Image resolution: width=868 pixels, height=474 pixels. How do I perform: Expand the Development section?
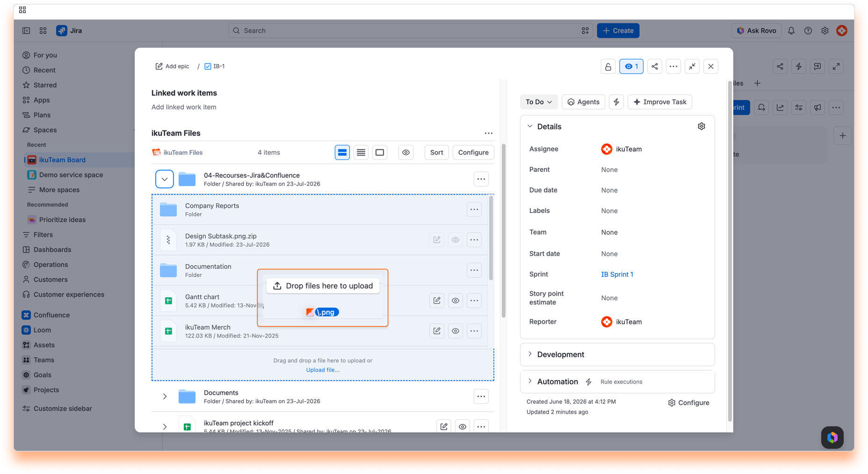tap(530, 354)
